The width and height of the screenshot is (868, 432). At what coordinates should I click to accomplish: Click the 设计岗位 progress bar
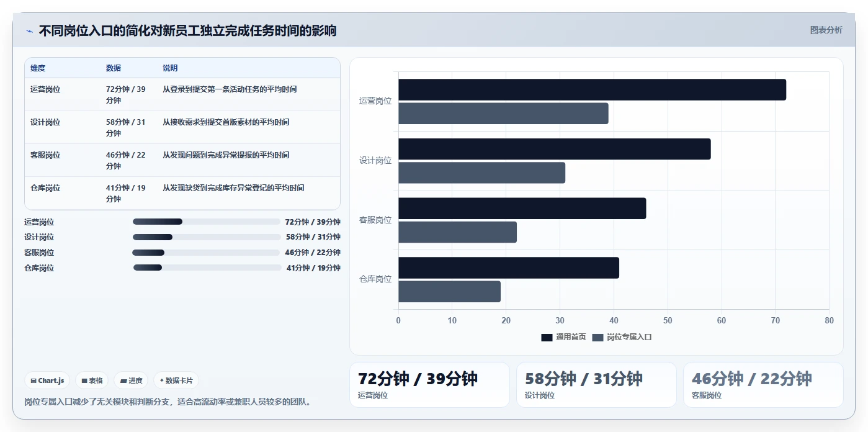click(207, 237)
